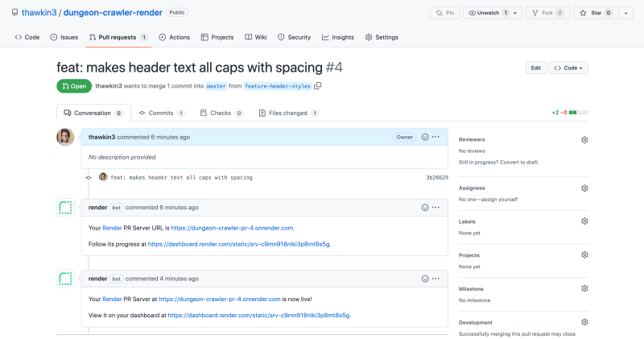
Task: Switch to Checks tab
Action: [x=221, y=113]
